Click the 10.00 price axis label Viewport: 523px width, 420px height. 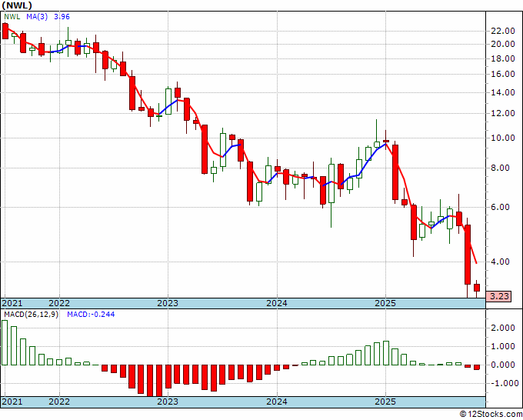[x=503, y=138]
